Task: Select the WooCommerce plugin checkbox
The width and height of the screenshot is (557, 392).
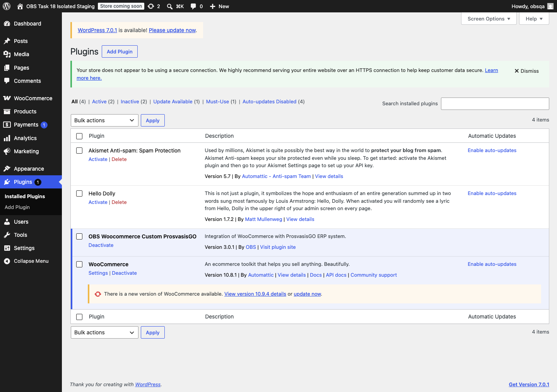Action: coord(79,264)
